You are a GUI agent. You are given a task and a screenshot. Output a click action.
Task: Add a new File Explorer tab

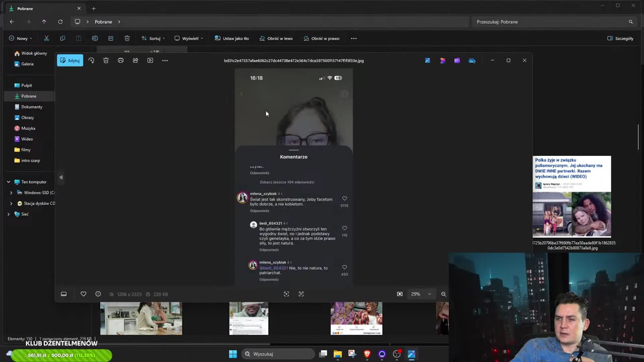(x=94, y=9)
